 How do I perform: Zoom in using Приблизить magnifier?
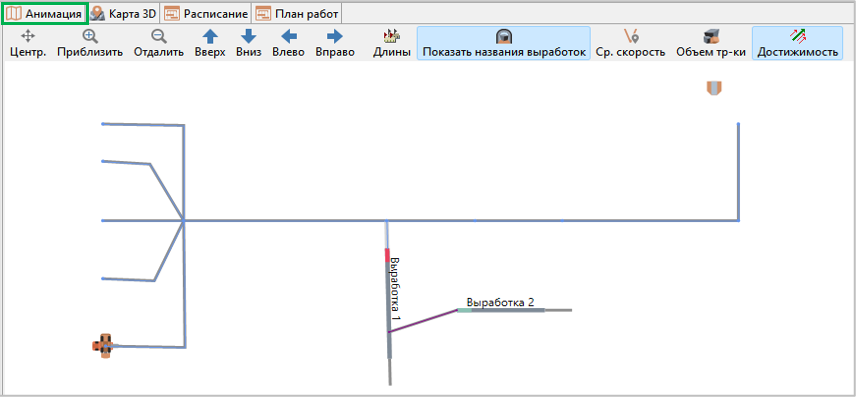pos(90,43)
